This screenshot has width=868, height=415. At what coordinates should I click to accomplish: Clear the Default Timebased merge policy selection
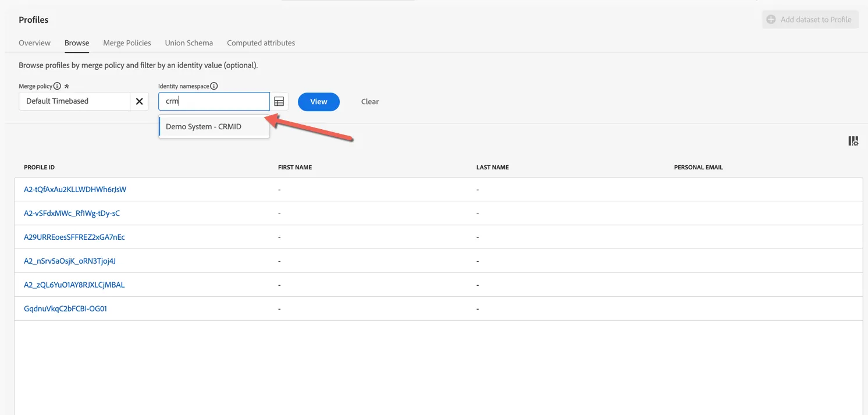139,101
